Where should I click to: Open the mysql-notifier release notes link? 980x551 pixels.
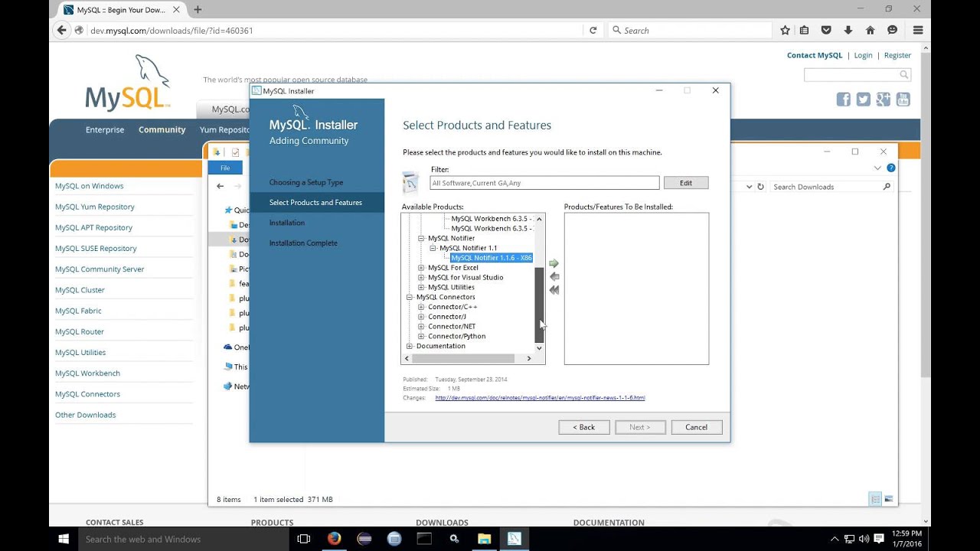(540, 398)
